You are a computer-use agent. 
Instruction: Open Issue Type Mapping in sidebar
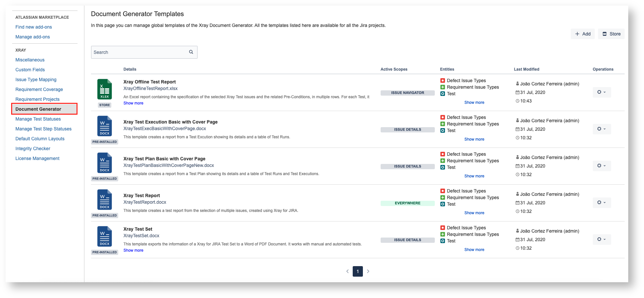coord(36,80)
